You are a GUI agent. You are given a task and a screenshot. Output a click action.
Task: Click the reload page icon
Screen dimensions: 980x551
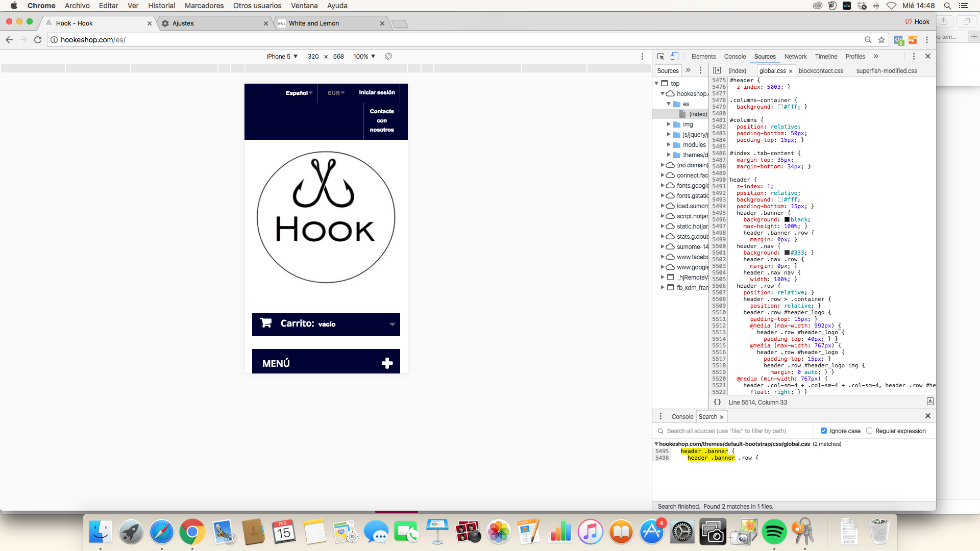pyautogui.click(x=38, y=40)
